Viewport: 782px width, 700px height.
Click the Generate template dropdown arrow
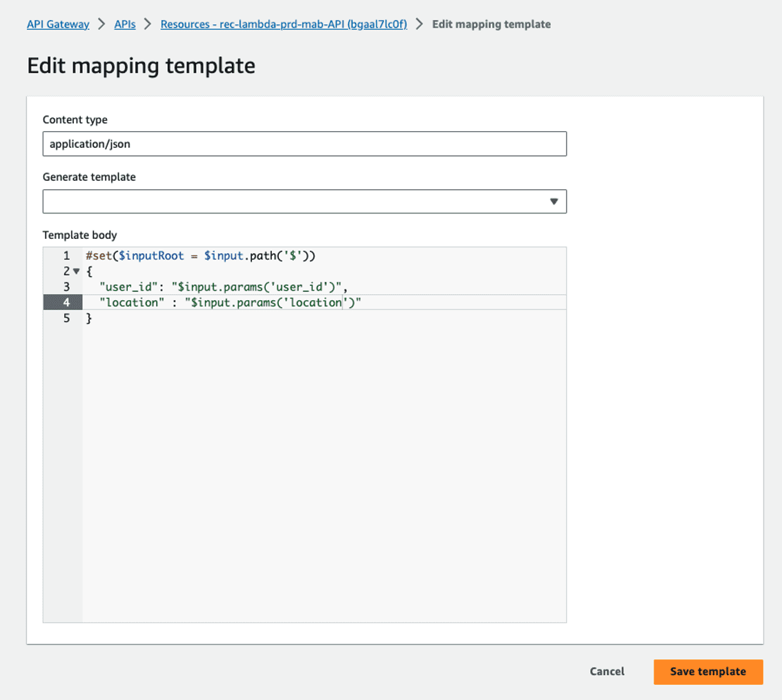pyautogui.click(x=554, y=202)
